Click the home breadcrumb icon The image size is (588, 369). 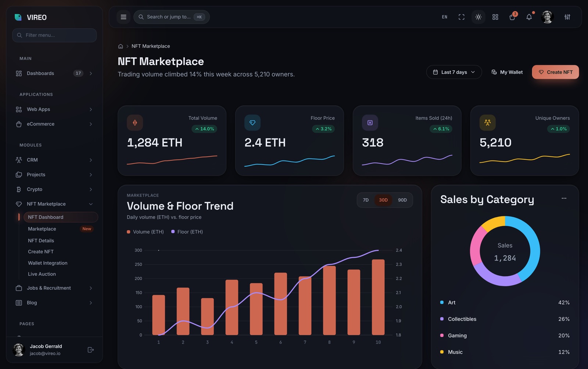point(121,46)
